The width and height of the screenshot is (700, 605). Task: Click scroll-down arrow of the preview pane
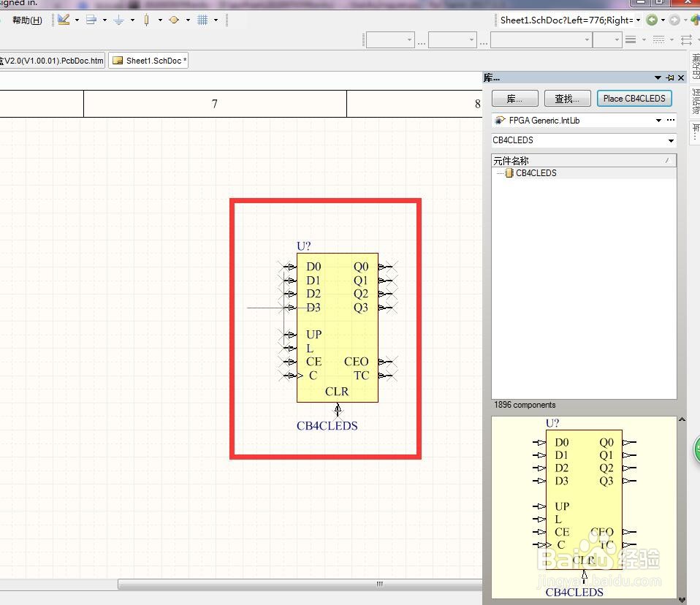click(x=682, y=600)
